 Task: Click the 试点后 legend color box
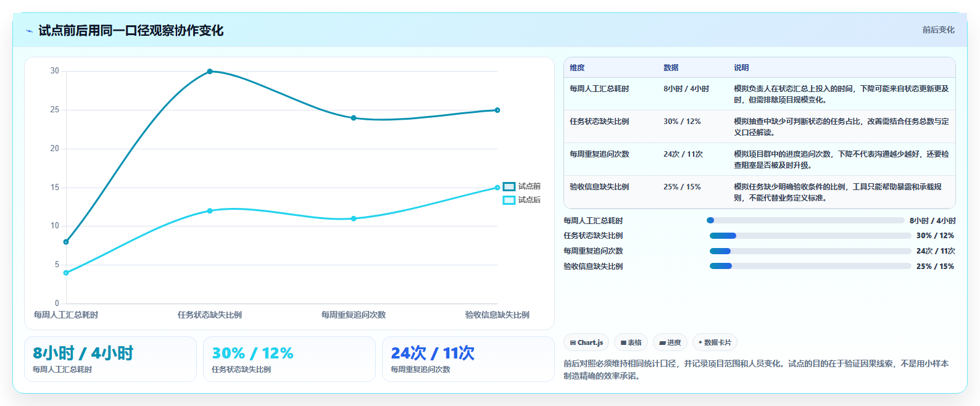[x=509, y=200]
